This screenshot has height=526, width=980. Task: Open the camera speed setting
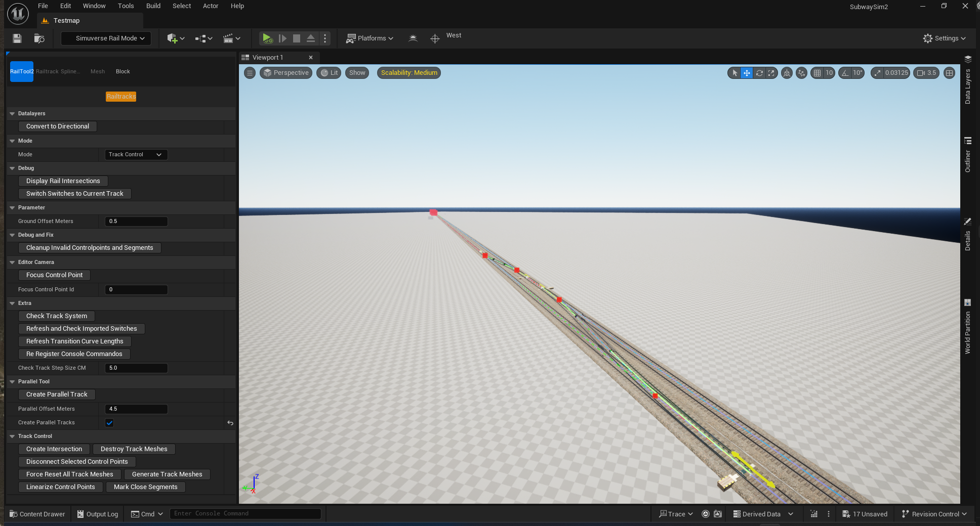(926, 73)
